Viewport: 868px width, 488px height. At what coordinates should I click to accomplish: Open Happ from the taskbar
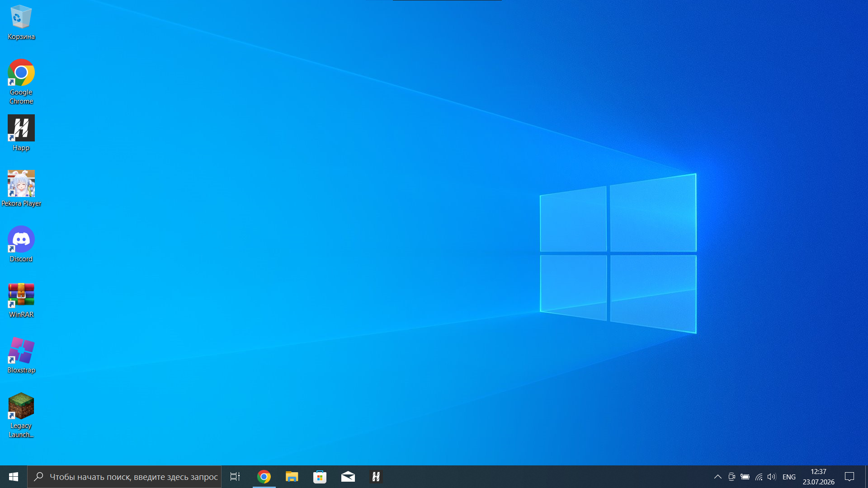376,477
